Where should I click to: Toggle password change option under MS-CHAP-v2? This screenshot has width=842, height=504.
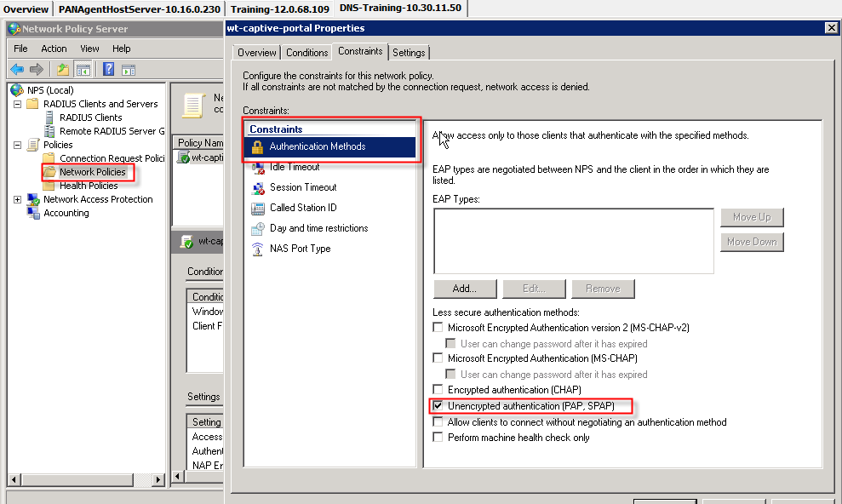point(450,343)
